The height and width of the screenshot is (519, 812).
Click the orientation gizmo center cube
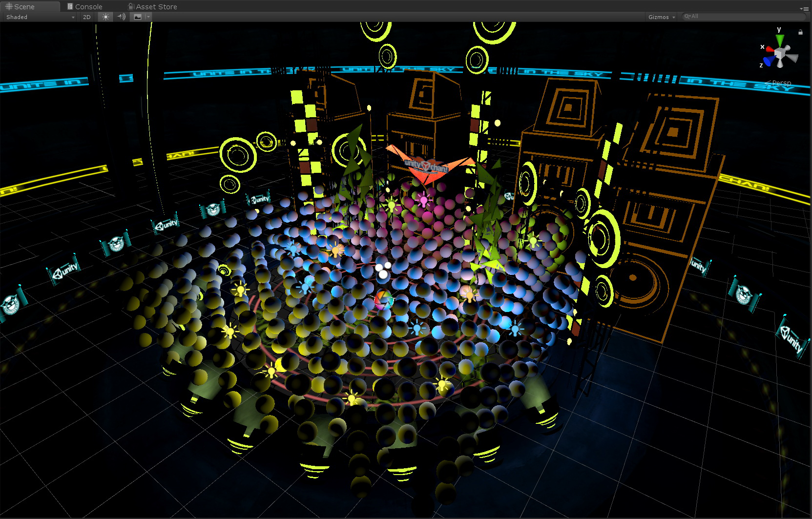781,53
